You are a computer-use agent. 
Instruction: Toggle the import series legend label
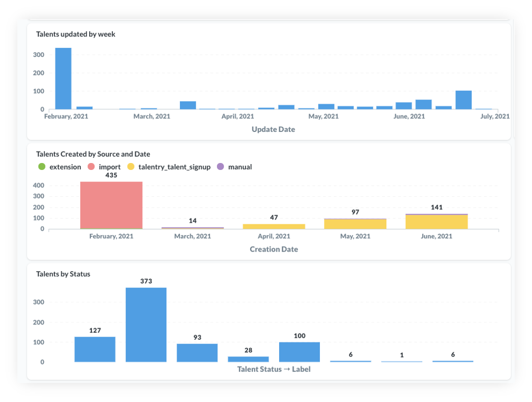coord(110,167)
